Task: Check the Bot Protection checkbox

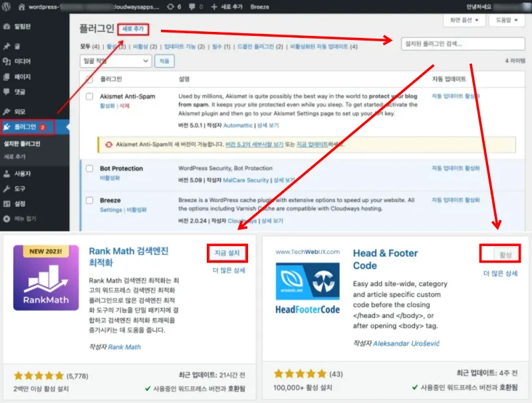Action: 90,168
